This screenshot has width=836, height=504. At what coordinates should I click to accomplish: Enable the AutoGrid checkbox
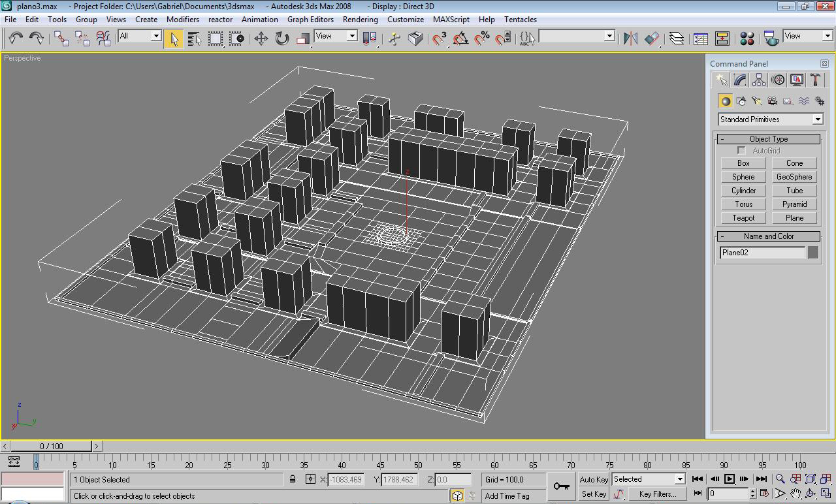tap(741, 151)
